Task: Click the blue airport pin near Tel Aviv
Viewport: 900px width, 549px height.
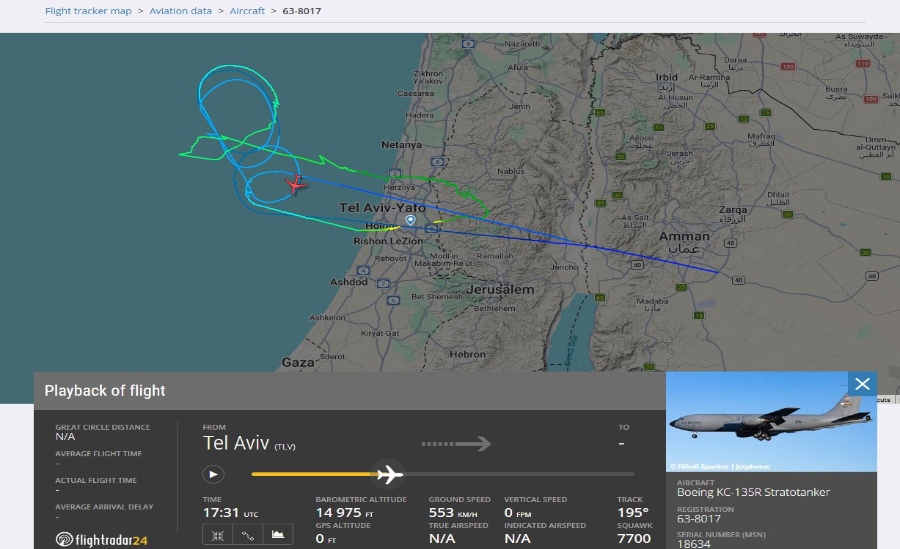Action: [410, 220]
